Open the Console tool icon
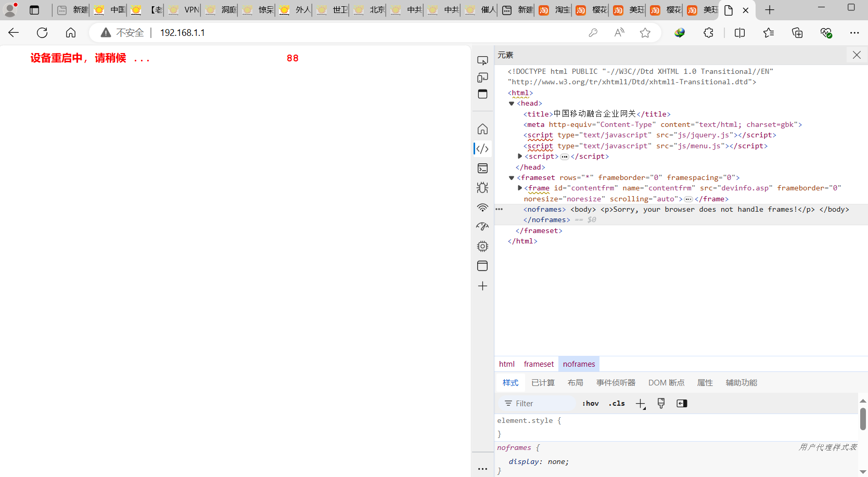Screen dimensions: 868x477 (482, 168)
